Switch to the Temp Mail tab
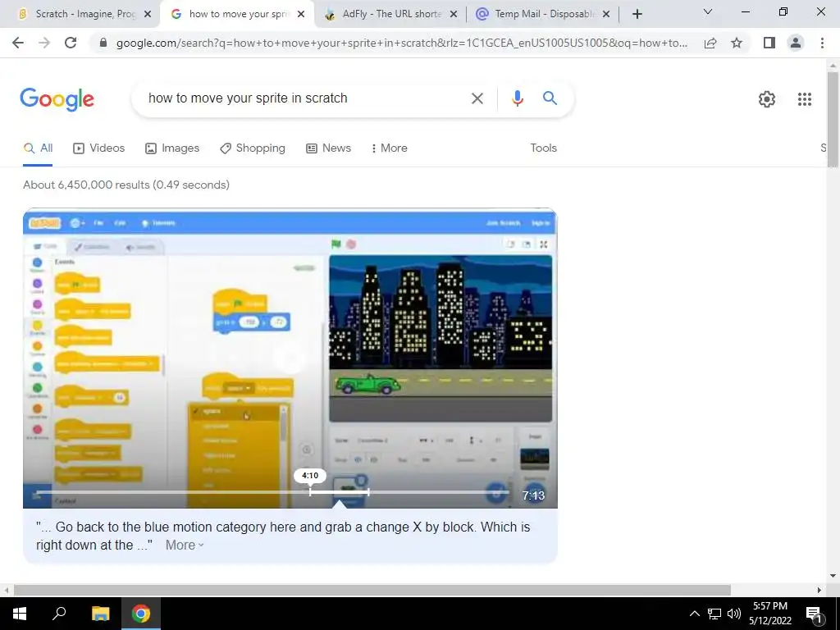 click(545, 15)
